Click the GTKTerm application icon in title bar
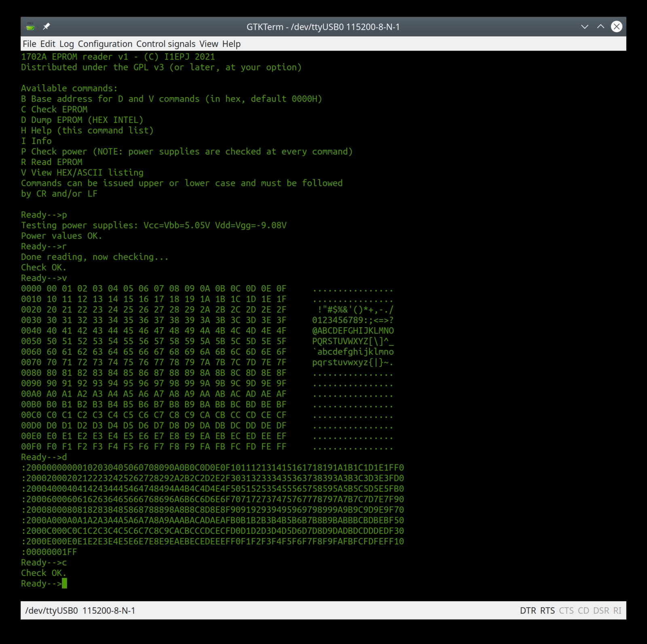The image size is (647, 644). (x=30, y=27)
